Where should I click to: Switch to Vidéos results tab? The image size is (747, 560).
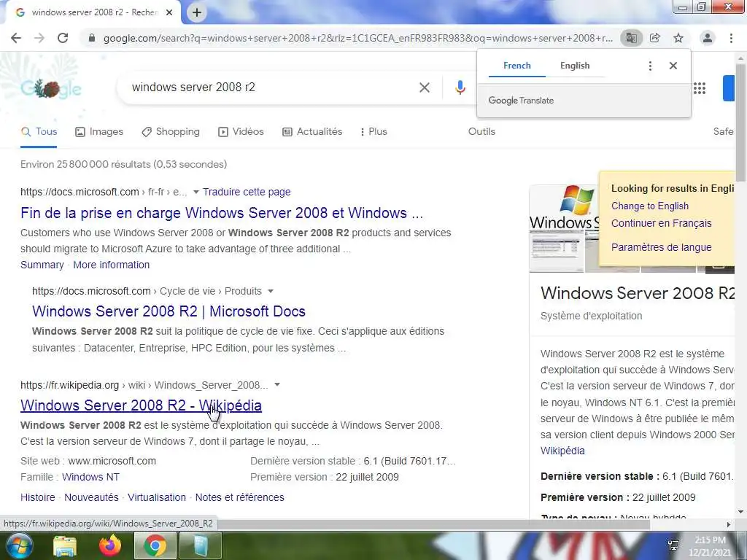coord(241,132)
